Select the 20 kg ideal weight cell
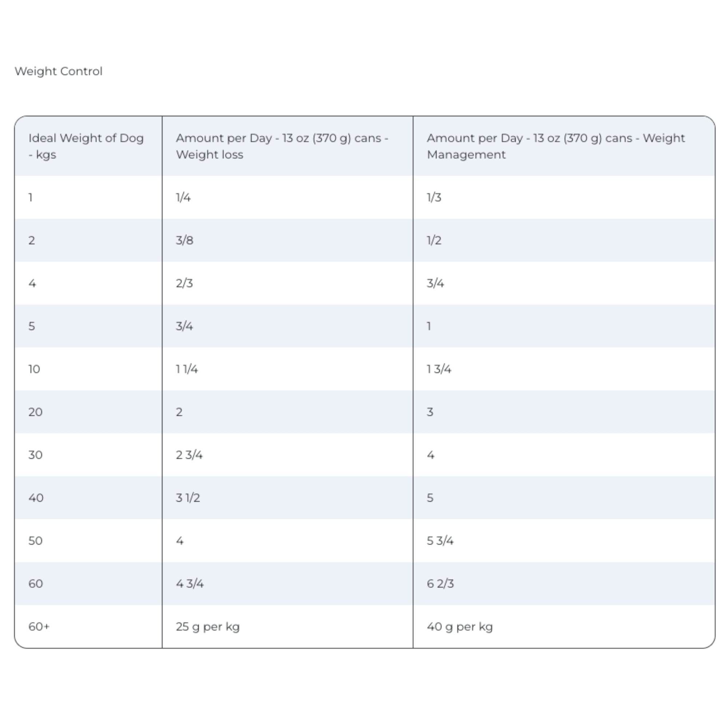728x728 pixels. [x=35, y=412]
